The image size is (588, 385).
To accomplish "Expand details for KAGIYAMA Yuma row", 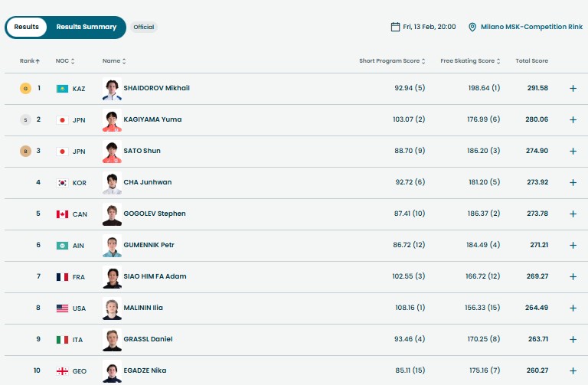I will point(573,119).
